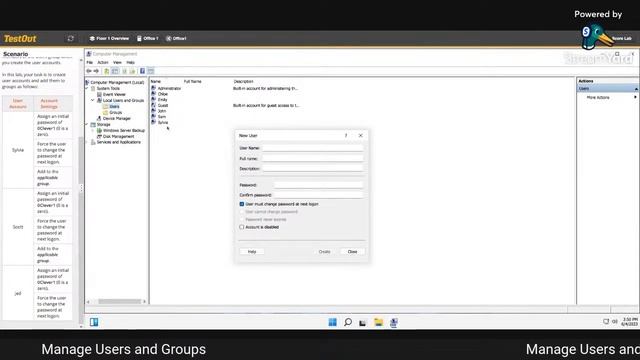Select the Administrator user account
The width and height of the screenshot is (640, 360).
pos(169,88)
